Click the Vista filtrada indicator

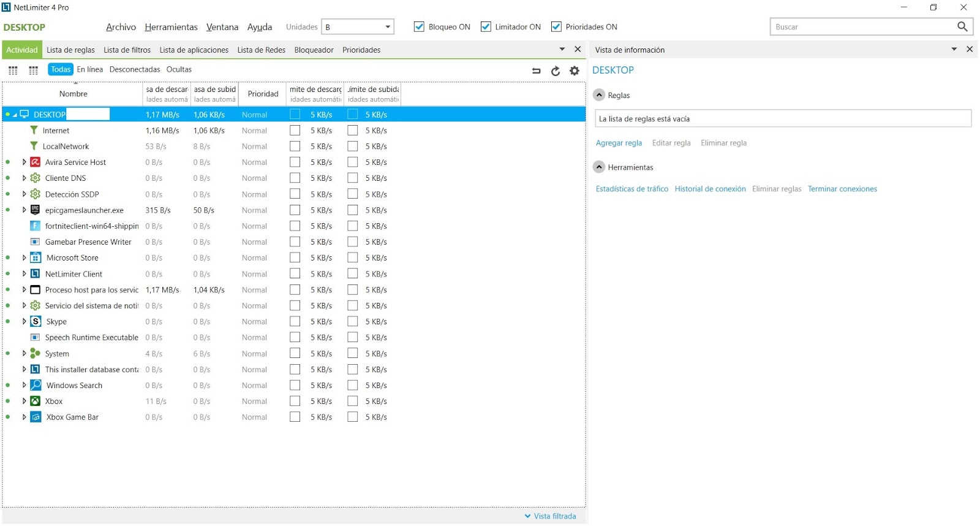(x=551, y=516)
